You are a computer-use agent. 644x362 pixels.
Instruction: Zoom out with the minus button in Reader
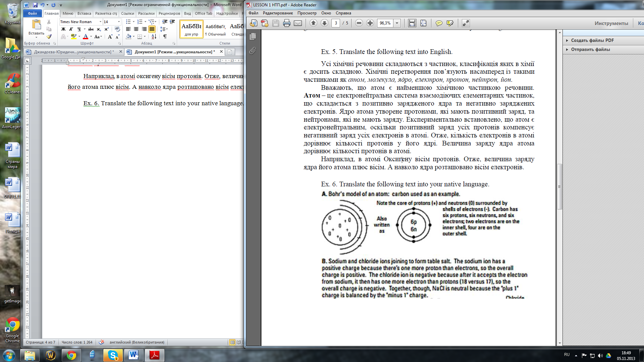coord(359,23)
